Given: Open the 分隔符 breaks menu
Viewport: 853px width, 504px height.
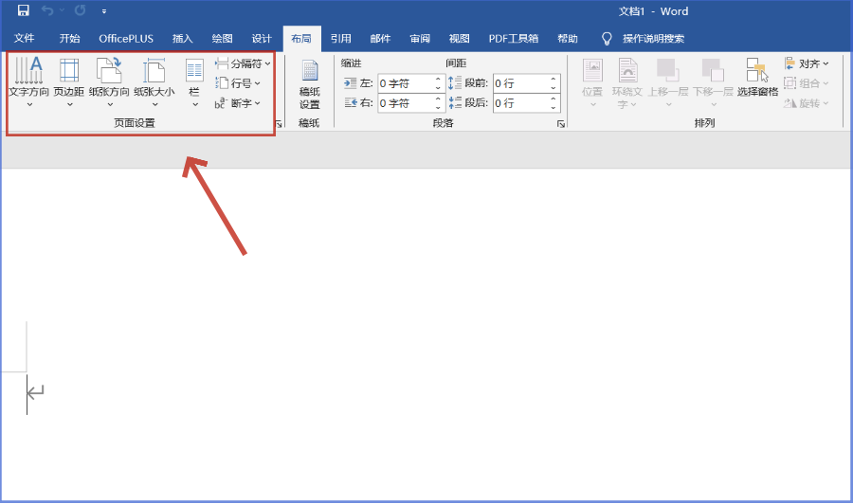Looking at the screenshot, I should [x=243, y=63].
